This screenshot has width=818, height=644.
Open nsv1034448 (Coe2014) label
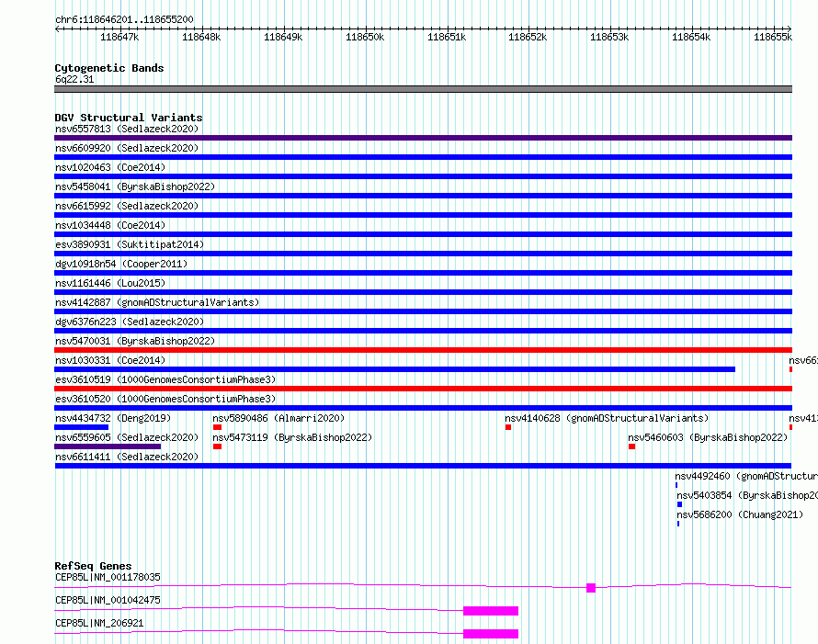(x=110, y=225)
